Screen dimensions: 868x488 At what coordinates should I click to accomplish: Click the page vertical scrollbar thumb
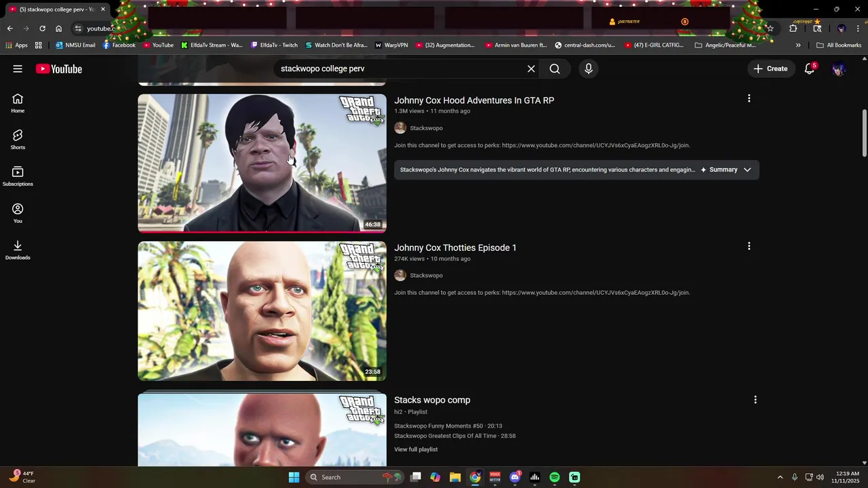click(x=864, y=133)
